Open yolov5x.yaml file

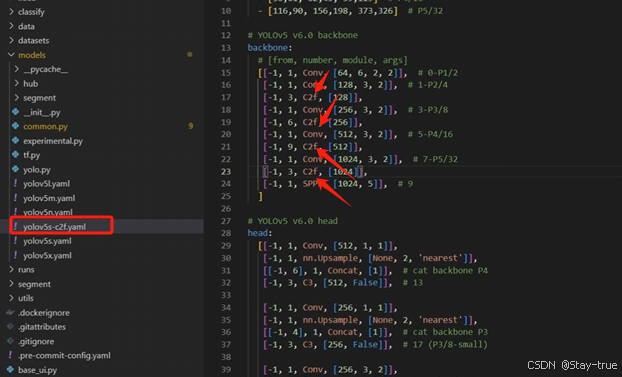[x=47, y=255]
